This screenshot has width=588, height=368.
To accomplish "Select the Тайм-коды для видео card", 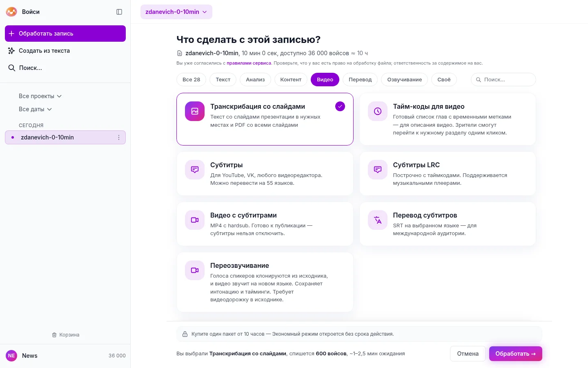I will click(448, 119).
